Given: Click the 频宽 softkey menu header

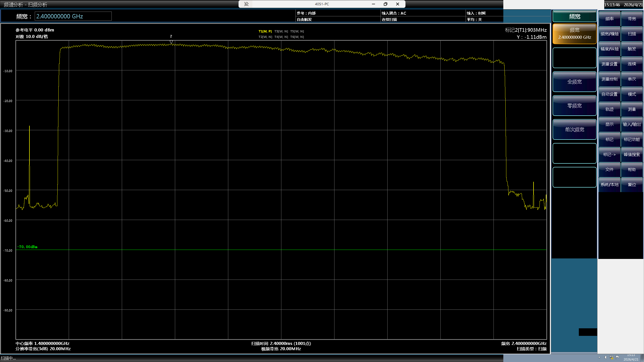Looking at the screenshot, I should [x=574, y=17].
